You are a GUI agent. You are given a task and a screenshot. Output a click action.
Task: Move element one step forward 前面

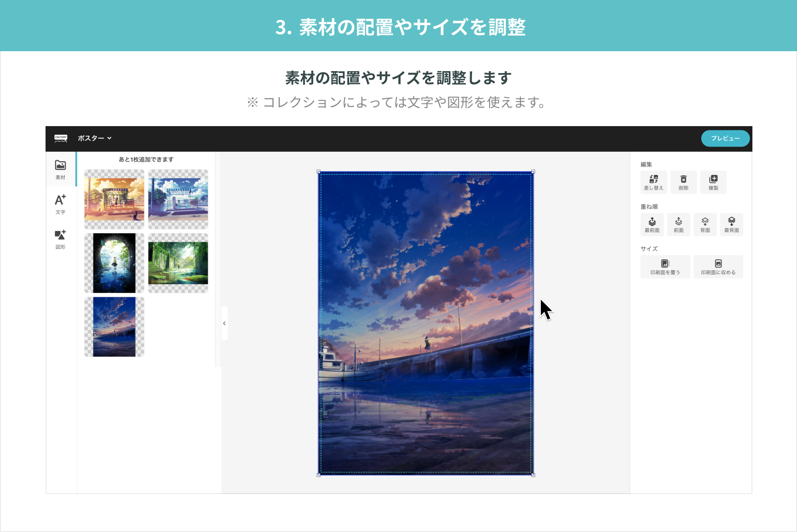point(679,225)
